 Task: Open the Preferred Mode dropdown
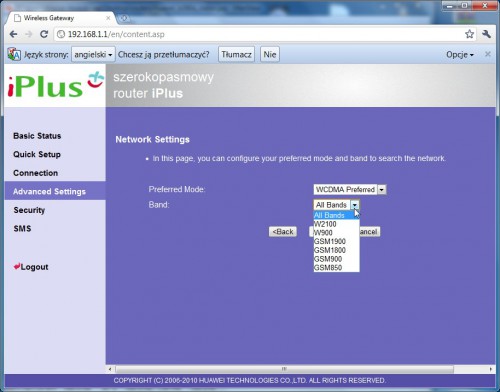coord(350,189)
